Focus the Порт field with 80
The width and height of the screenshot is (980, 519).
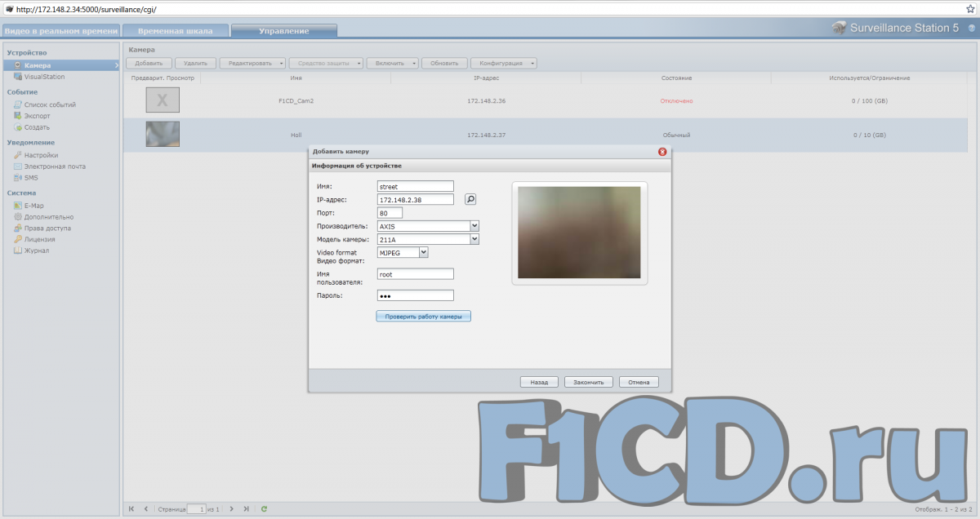390,213
